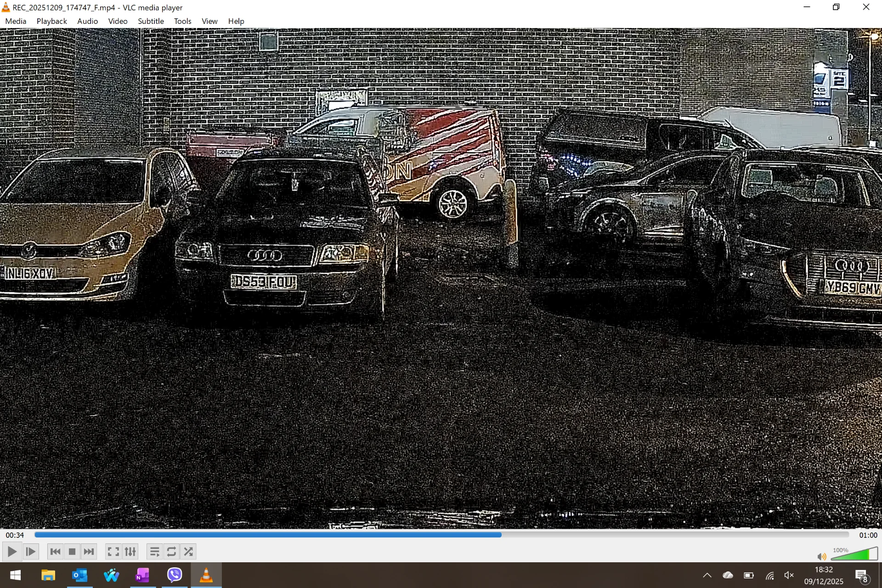Restore down the VLC window

click(x=836, y=7)
